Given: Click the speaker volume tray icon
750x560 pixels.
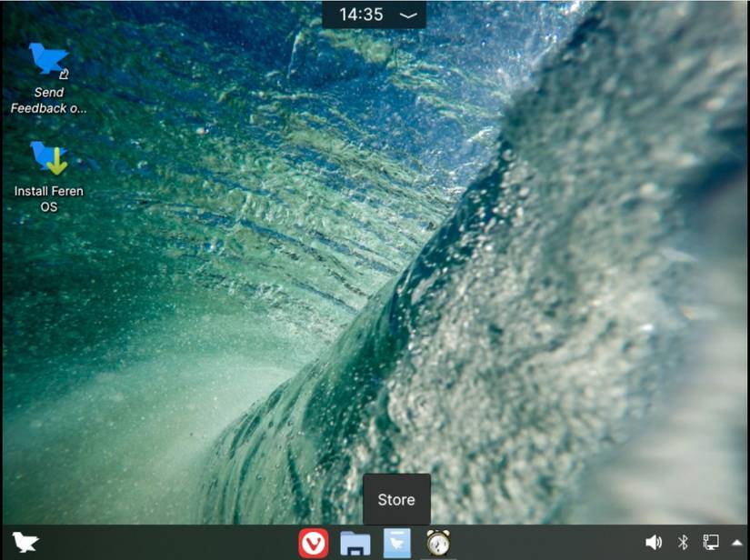Looking at the screenshot, I should [653, 543].
